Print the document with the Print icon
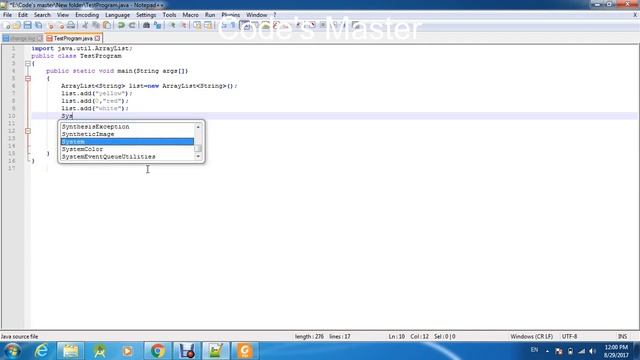 (x=71, y=25)
